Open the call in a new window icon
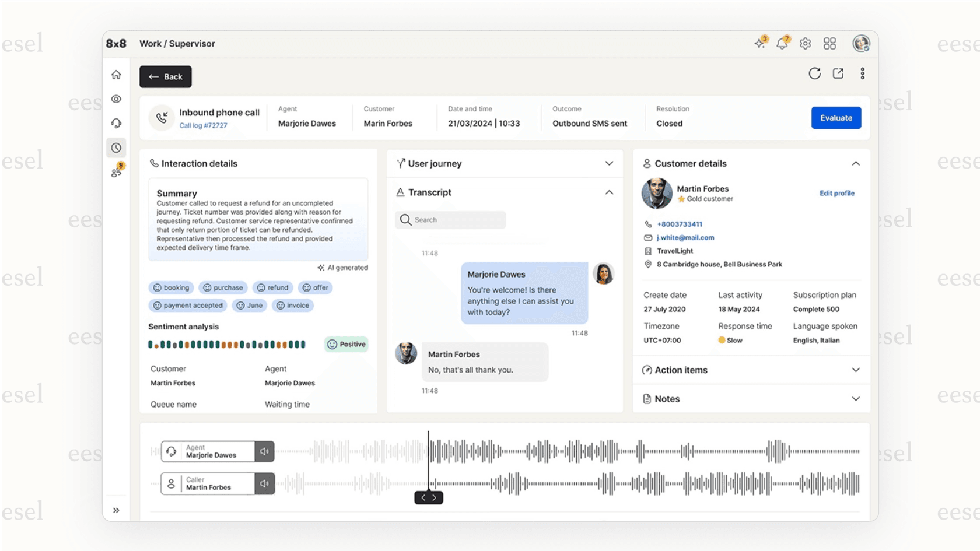 pyautogui.click(x=838, y=73)
